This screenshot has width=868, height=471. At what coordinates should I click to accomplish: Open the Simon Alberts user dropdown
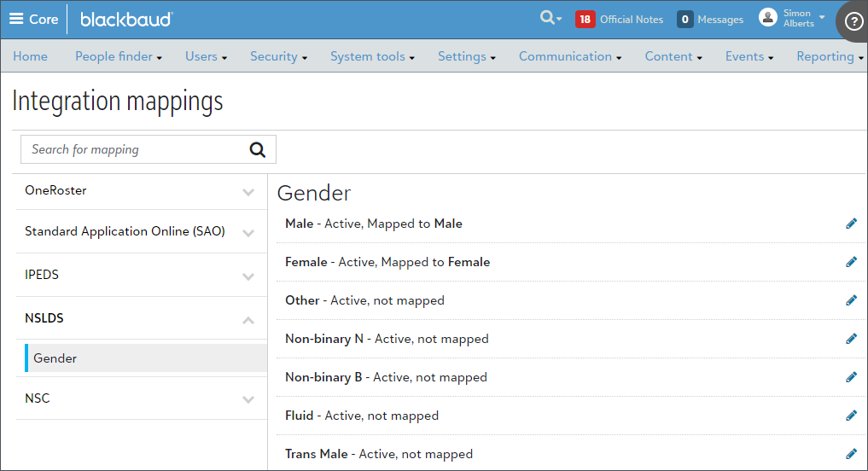point(804,18)
